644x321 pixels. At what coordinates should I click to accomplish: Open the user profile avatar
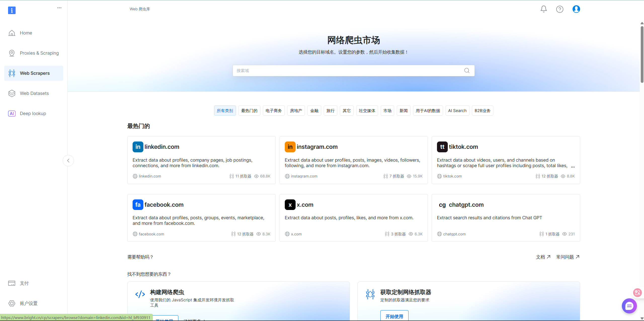coord(576,9)
